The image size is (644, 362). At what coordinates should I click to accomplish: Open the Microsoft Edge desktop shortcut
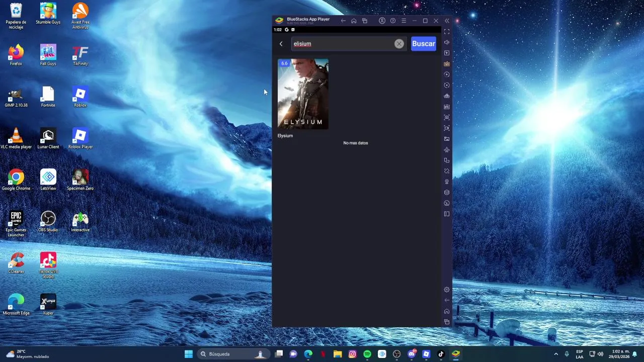click(x=16, y=305)
